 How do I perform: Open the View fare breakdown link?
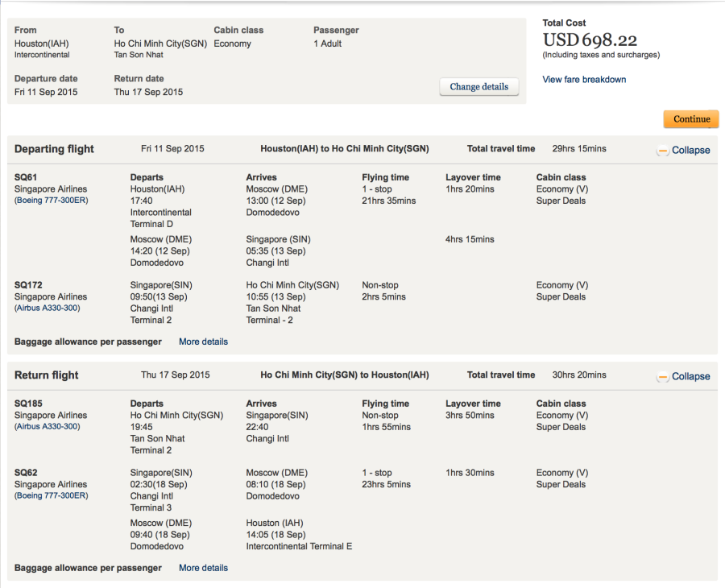pos(584,80)
